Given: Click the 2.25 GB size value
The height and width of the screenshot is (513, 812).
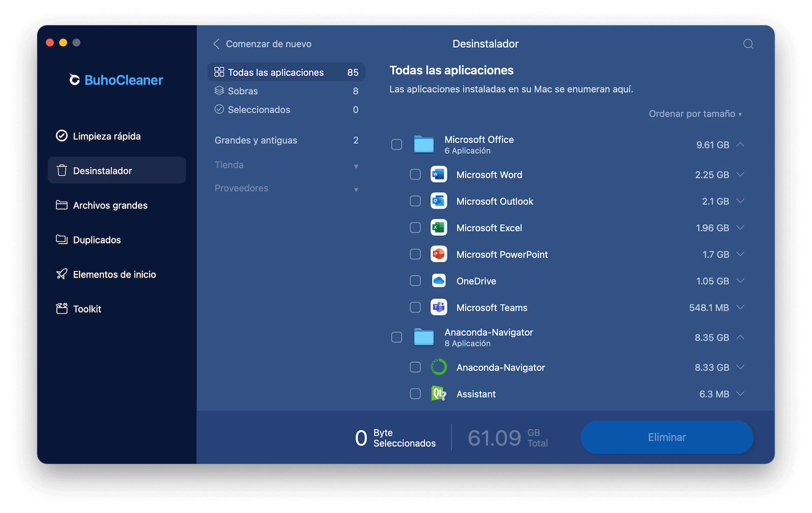Looking at the screenshot, I should [x=712, y=175].
